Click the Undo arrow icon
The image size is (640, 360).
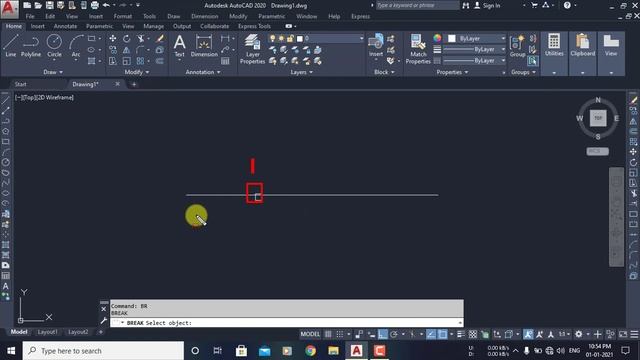coord(106,5)
